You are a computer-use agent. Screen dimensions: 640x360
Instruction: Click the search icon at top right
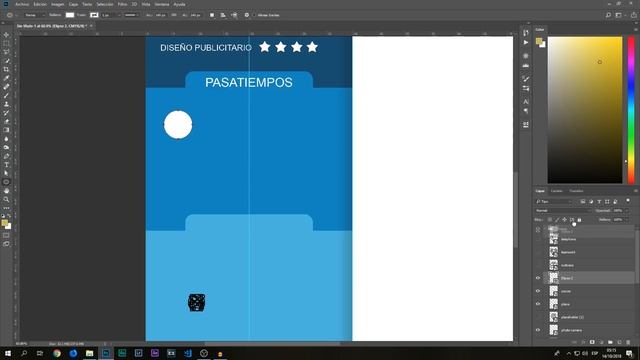coord(608,15)
